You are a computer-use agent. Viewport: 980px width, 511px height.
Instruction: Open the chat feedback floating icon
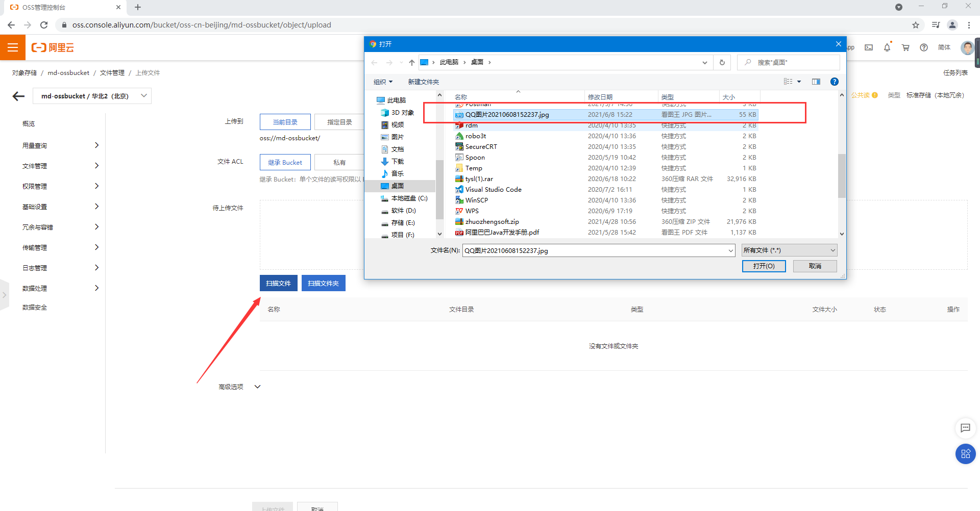[x=965, y=428]
